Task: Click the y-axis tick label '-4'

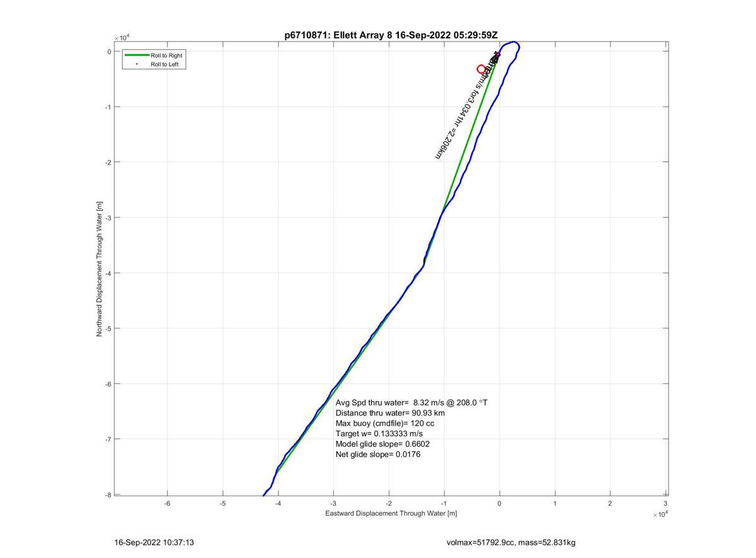Action: [108, 273]
